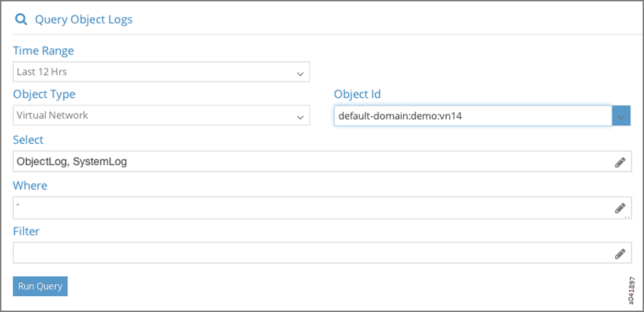This screenshot has width=644, height=312.
Task: Focus the Object Id text box
Action: [x=473, y=116]
